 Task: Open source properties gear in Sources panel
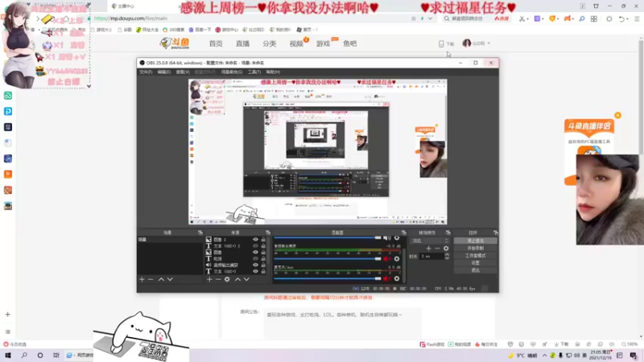click(x=227, y=279)
